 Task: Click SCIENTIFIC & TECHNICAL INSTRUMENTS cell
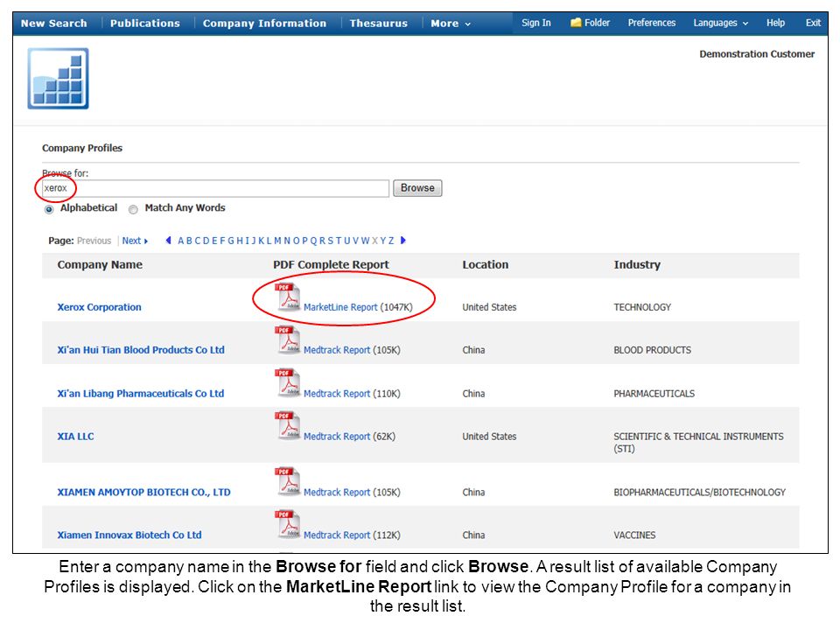coord(698,442)
